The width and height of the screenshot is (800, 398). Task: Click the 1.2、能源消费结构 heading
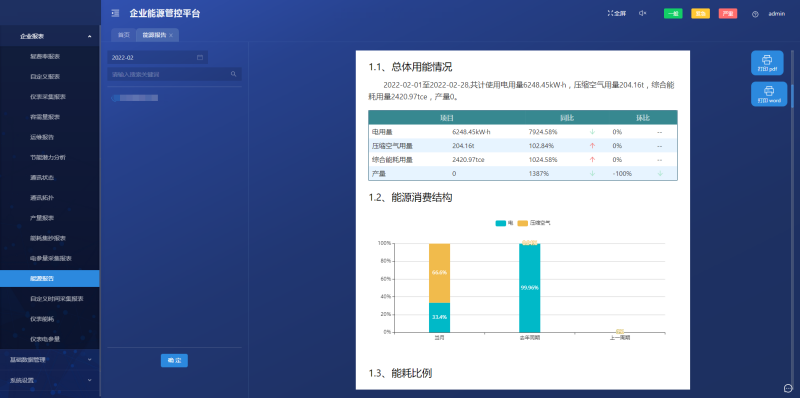pos(410,197)
